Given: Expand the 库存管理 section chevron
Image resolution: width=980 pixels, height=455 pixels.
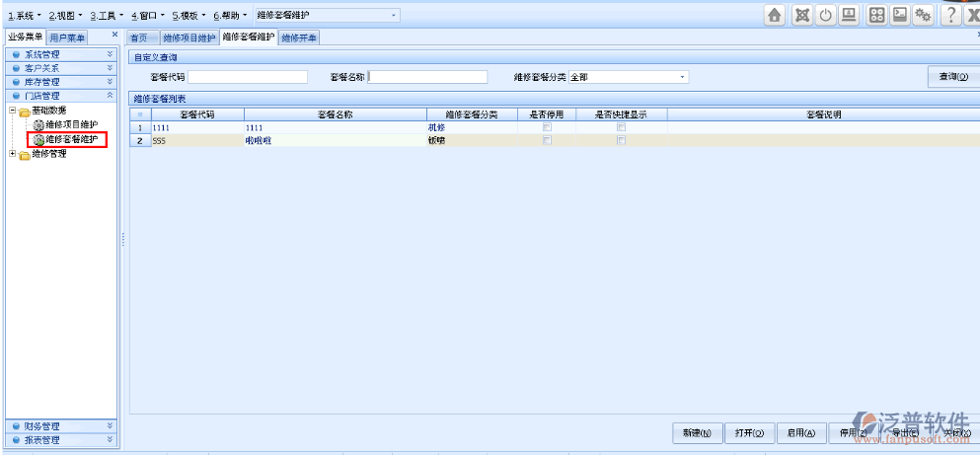Looking at the screenshot, I should [x=110, y=82].
